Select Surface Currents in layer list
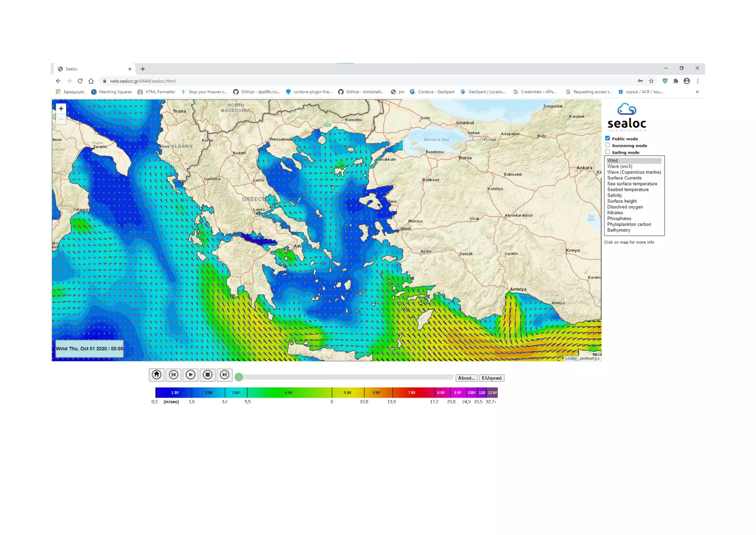This screenshot has height=535, width=756. tap(624, 178)
